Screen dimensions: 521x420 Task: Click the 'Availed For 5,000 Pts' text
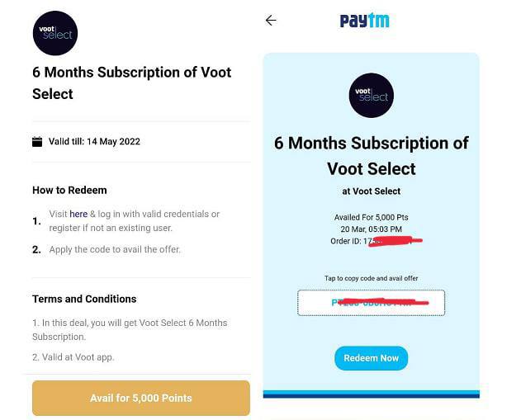coord(372,218)
